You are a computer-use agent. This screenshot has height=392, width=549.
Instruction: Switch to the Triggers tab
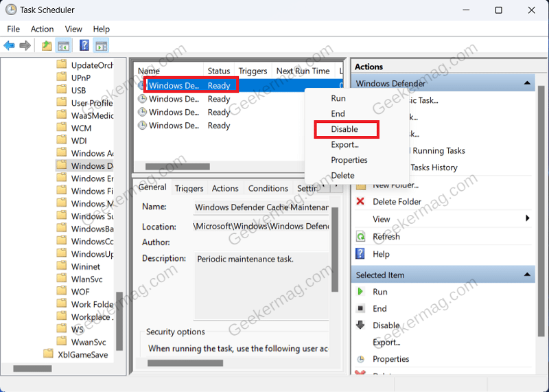pos(189,189)
